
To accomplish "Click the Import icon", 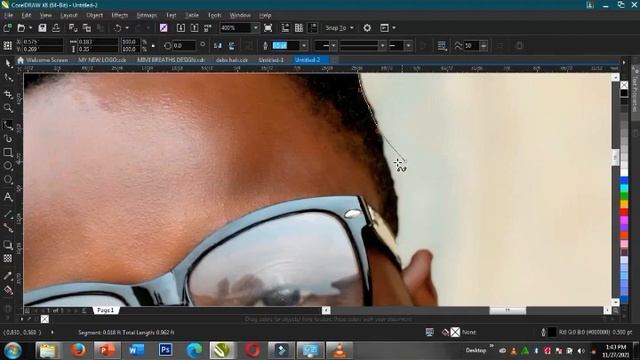I will [x=181, y=28].
